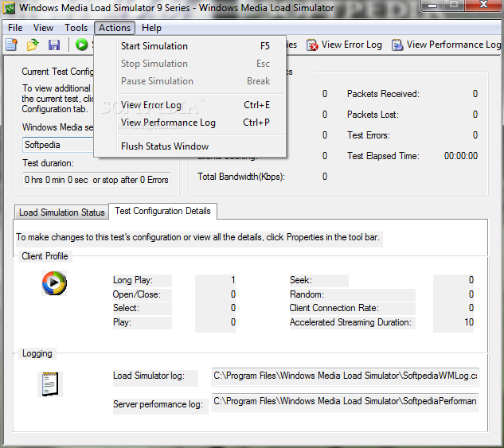Click the Windows Media Player client profile icon
Viewport: 504px width, 448px height.
(x=54, y=283)
